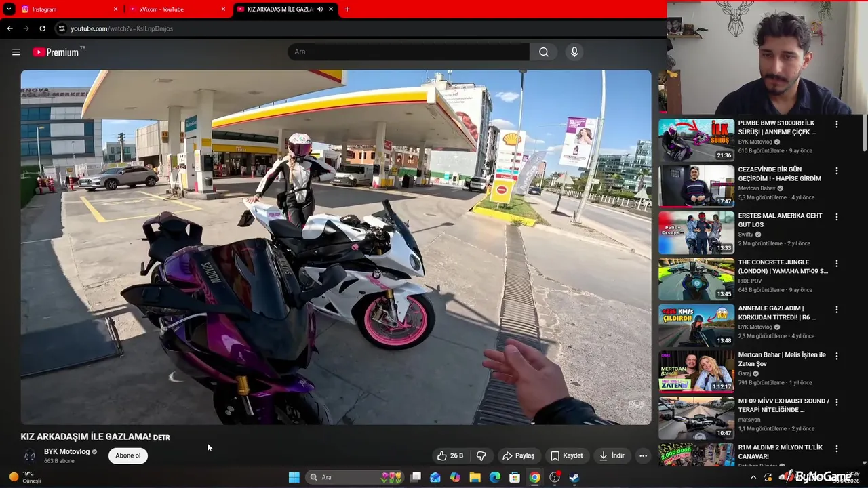Open Outlook from taskbar

(435, 477)
